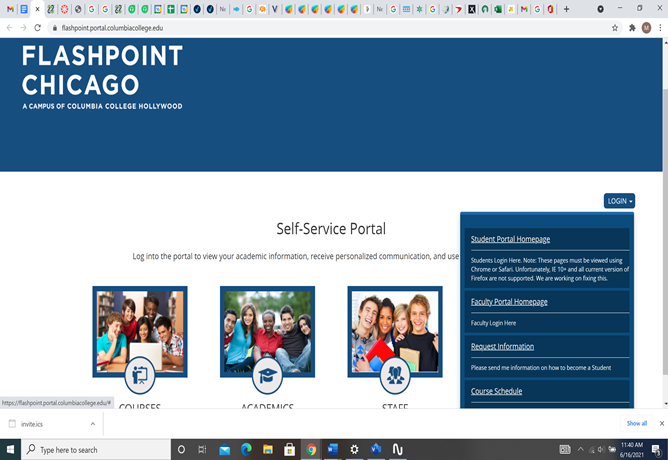The width and height of the screenshot is (668, 460).
Task: Reload the page with the refresh icon
Action: pyautogui.click(x=37, y=28)
